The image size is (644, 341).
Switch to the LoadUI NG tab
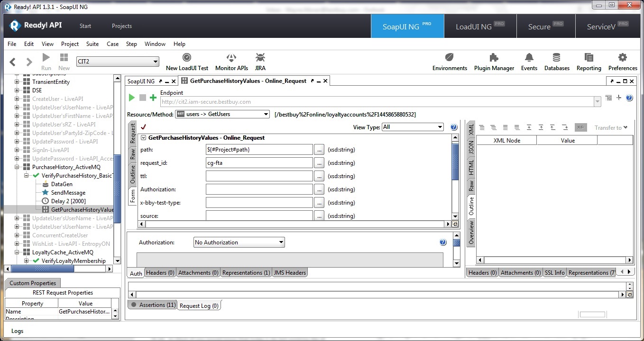click(479, 27)
